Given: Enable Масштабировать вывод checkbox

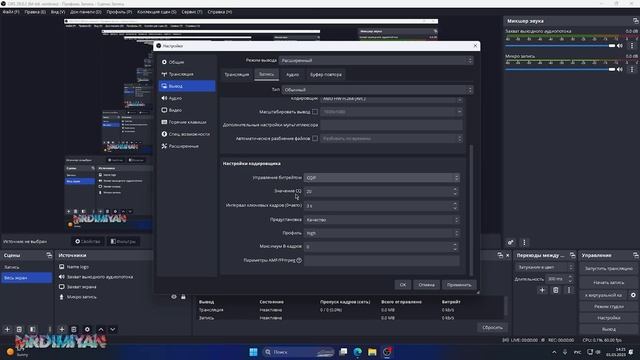Looking at the screenshot, I should coord(315,111).
